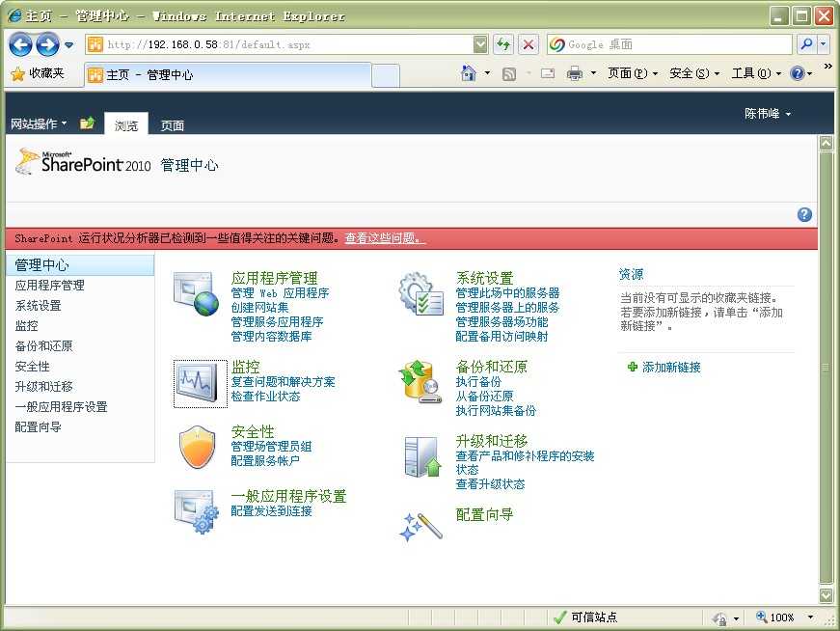Image resolution: width=840 pixels, height=631 pixels.
Task: Open the 管理 Web 应用程序 link
Action: (x=280, y=293)
